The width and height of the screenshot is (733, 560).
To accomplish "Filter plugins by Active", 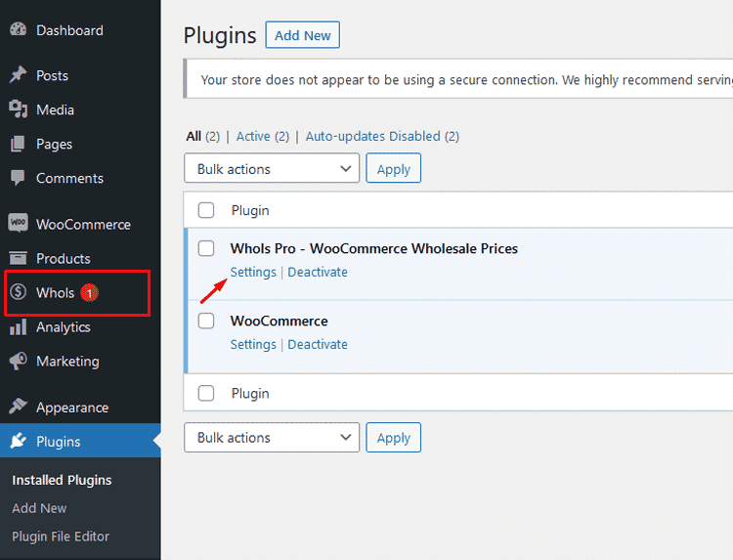I will coord(253,137).
